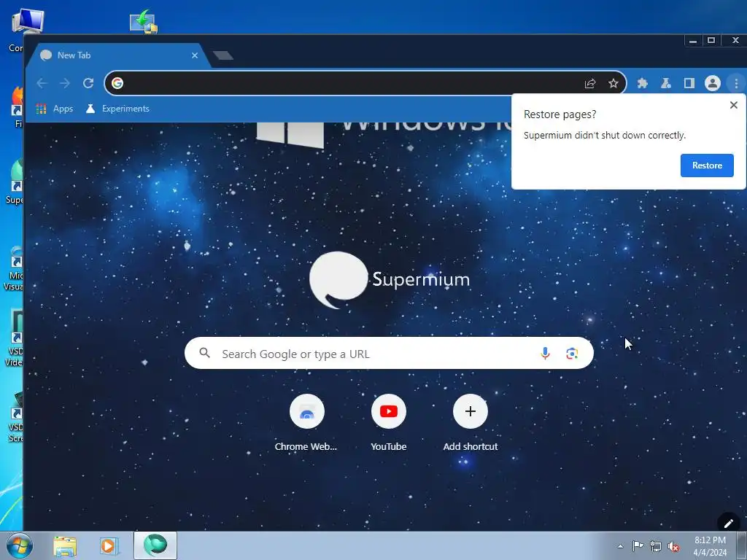Open a new tab button
The width and height of the screenshot is (747, 560).
click(x=223, y=55)
